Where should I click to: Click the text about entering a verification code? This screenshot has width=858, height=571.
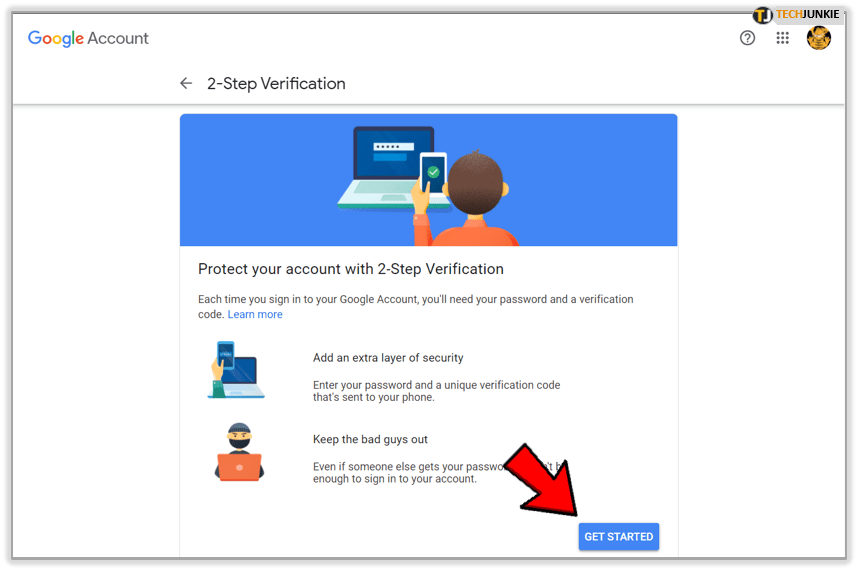436,391
